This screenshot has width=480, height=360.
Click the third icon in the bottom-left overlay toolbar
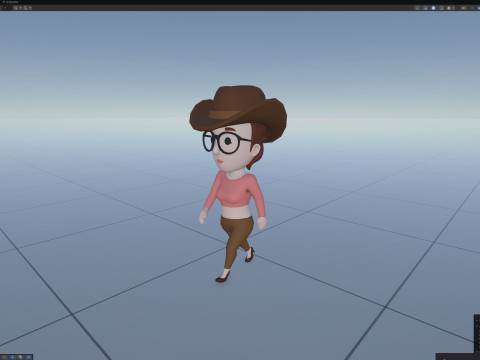20,357
